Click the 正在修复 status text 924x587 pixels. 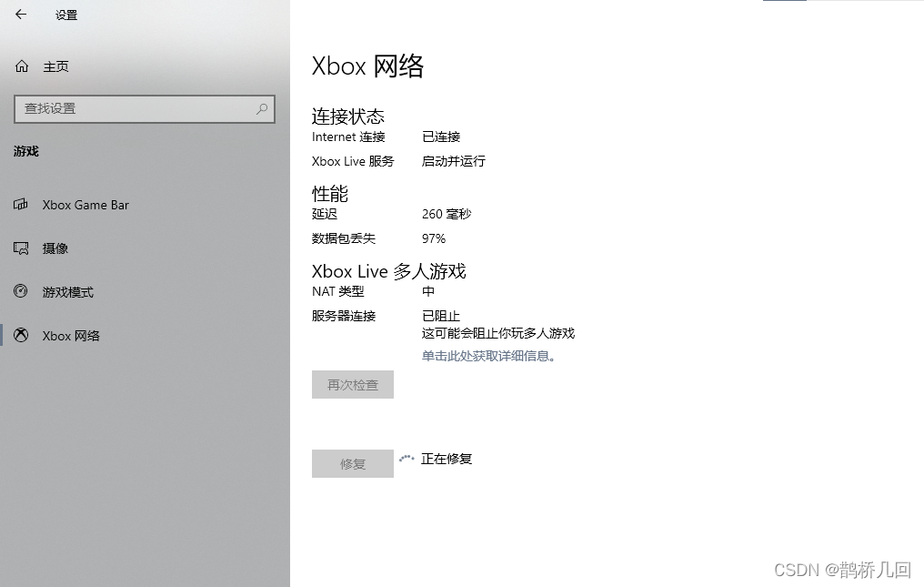(447, 459)
